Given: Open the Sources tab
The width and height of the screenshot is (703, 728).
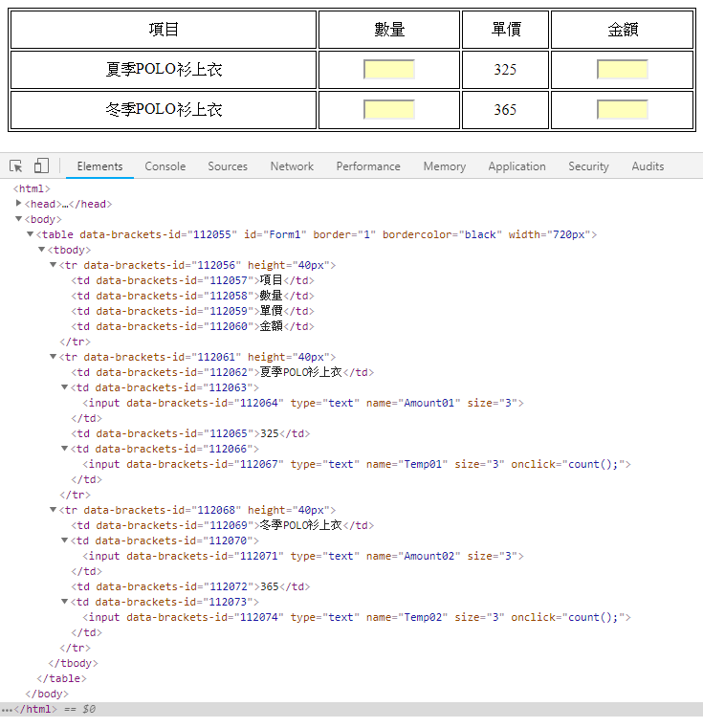Looking at the screenshot, I should click(x=228, y=166).
